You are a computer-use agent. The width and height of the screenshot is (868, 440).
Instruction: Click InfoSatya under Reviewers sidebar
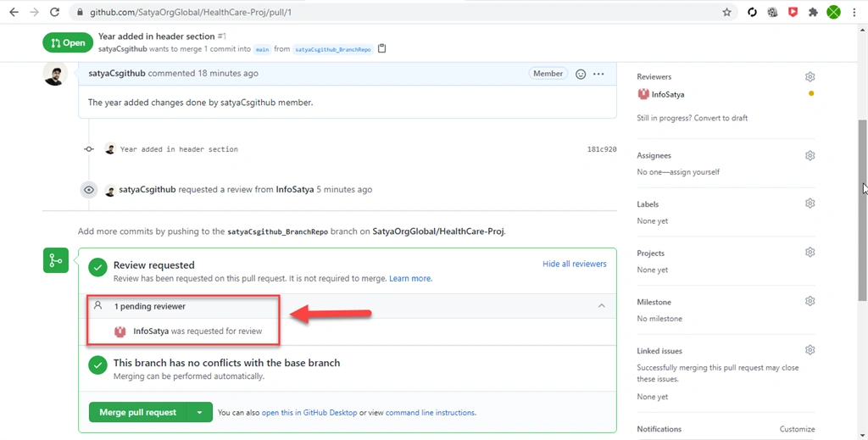(x=668, y=95)
